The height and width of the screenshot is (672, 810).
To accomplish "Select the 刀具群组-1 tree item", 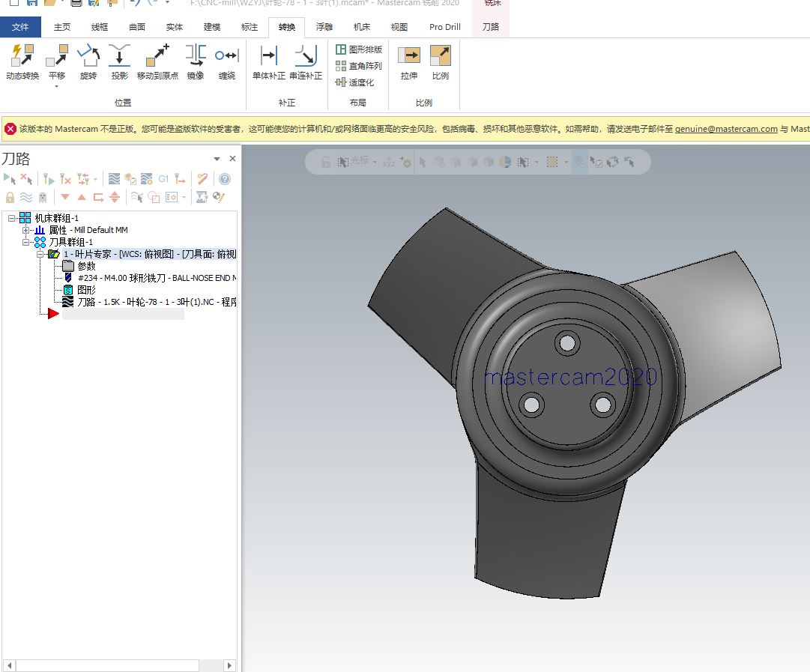I will 70,242.
